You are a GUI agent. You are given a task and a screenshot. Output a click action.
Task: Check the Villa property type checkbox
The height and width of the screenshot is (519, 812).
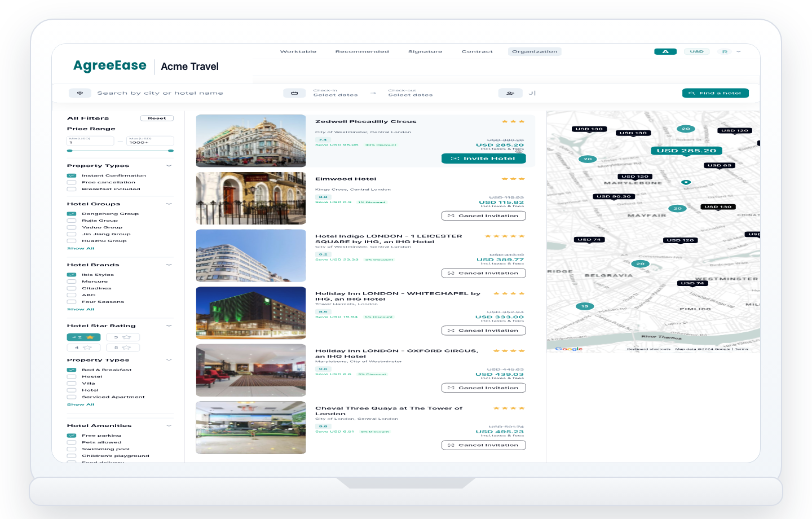pos(72,384)
